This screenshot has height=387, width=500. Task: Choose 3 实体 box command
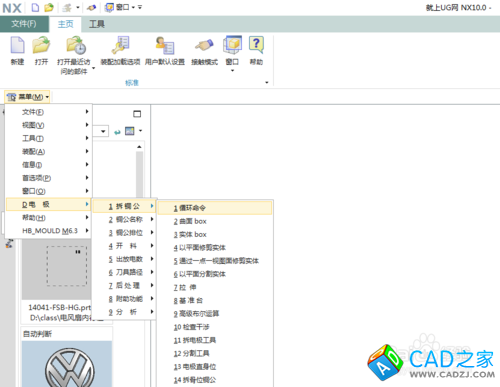(x=215, y=234)
